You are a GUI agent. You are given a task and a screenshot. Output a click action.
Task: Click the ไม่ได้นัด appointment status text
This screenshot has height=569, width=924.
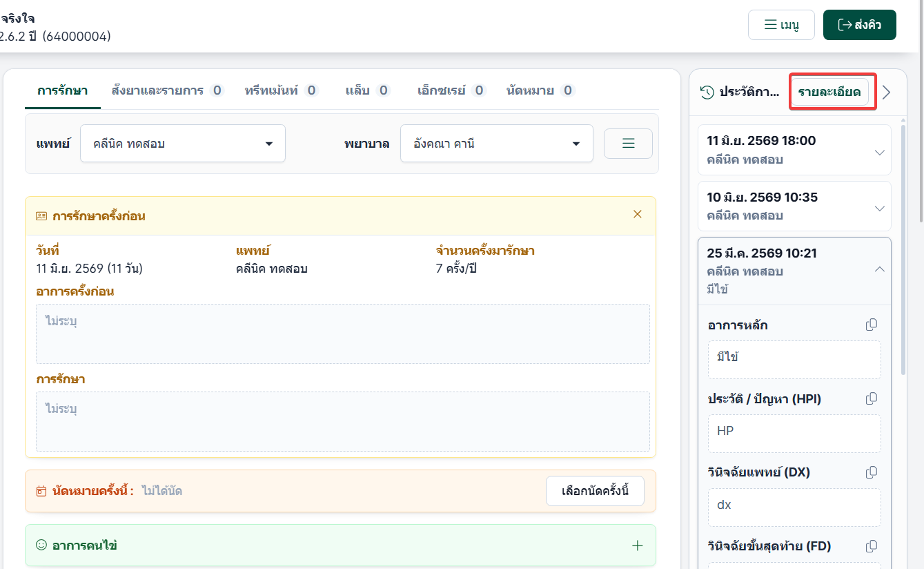coord(162,491)
